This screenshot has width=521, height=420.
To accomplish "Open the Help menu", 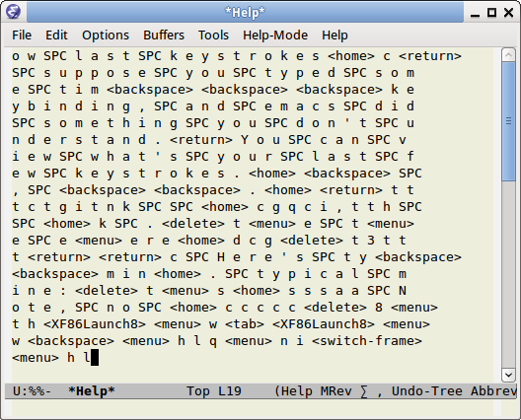I will [x=335, y=35].
